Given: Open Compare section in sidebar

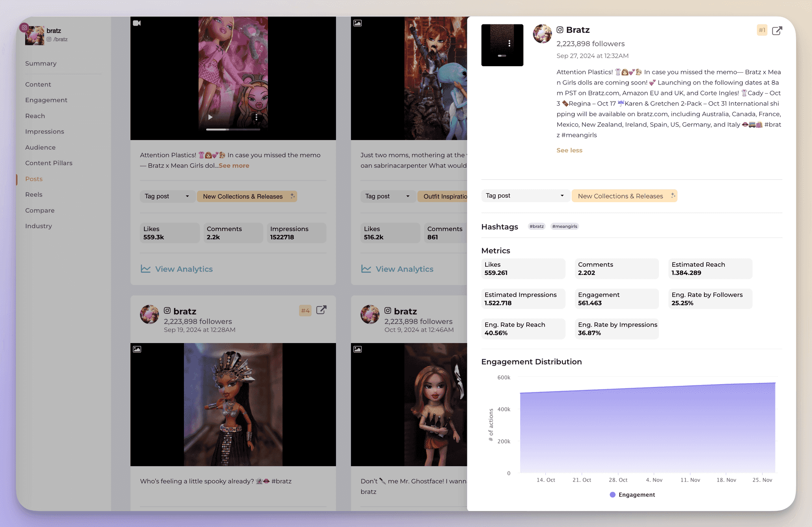Looking at the screenshot, I should 40,210.
